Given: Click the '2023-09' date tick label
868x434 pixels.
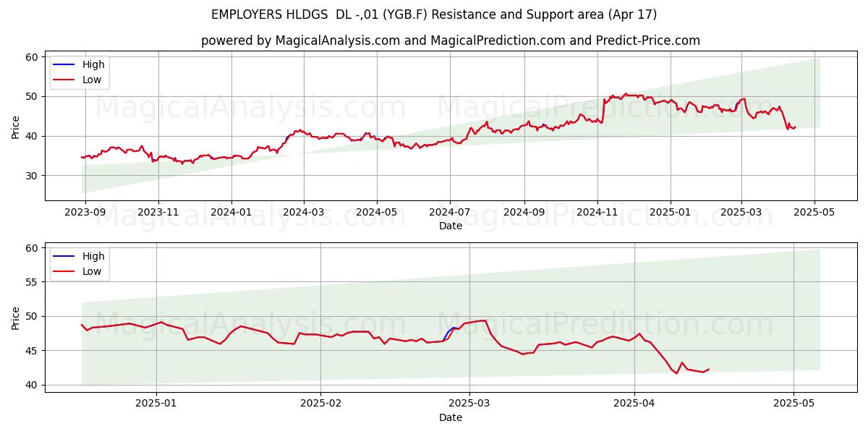Looking at the screenshot, I should click(x=85, y=213).
